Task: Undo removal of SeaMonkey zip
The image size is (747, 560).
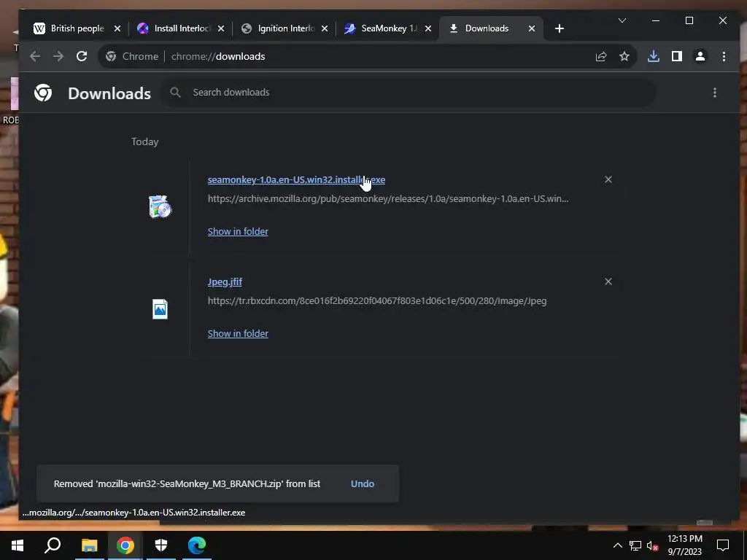Action: pyautogui.click(x=363, y=484)
